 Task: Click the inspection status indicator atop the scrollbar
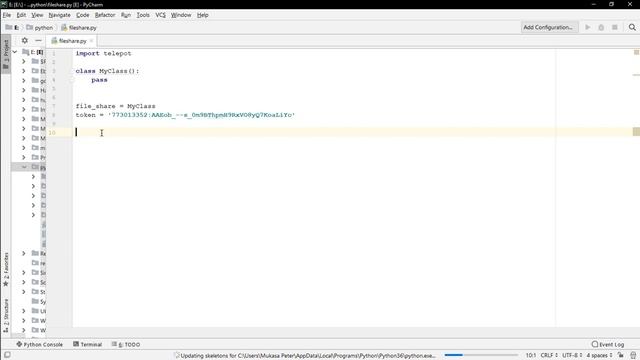[x=636, y=52]
